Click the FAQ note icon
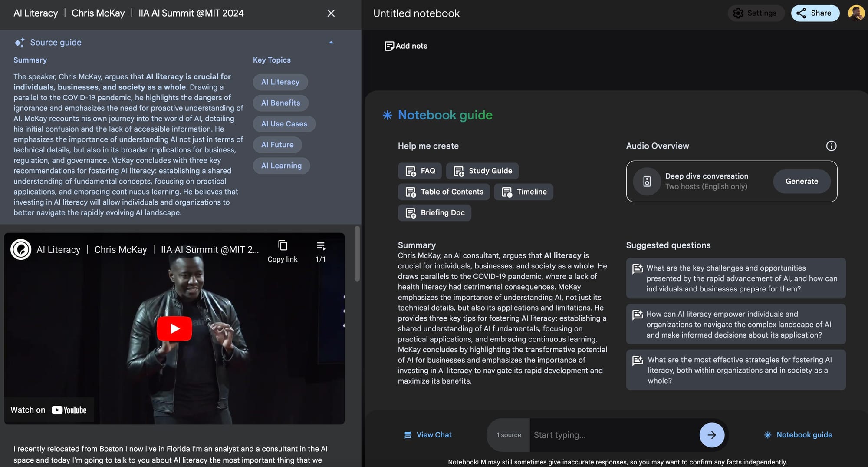 [411, 171]
